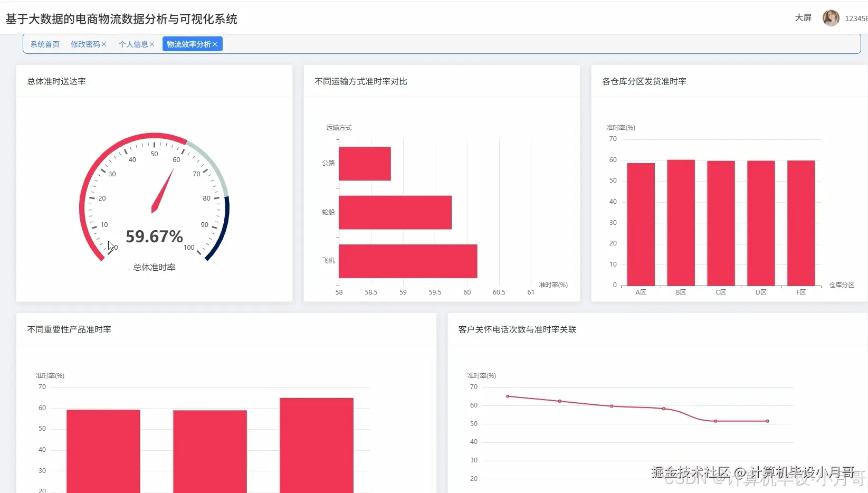868x493 pixels.
Task: Click the 飞机 horizontal bar
Action: (408, 261)
